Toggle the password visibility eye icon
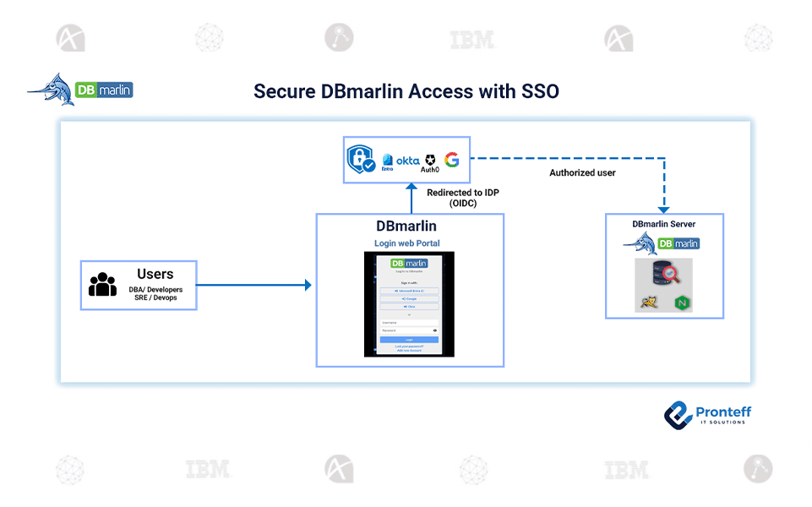Screen dimensions: 812x507 click(435, 330)
